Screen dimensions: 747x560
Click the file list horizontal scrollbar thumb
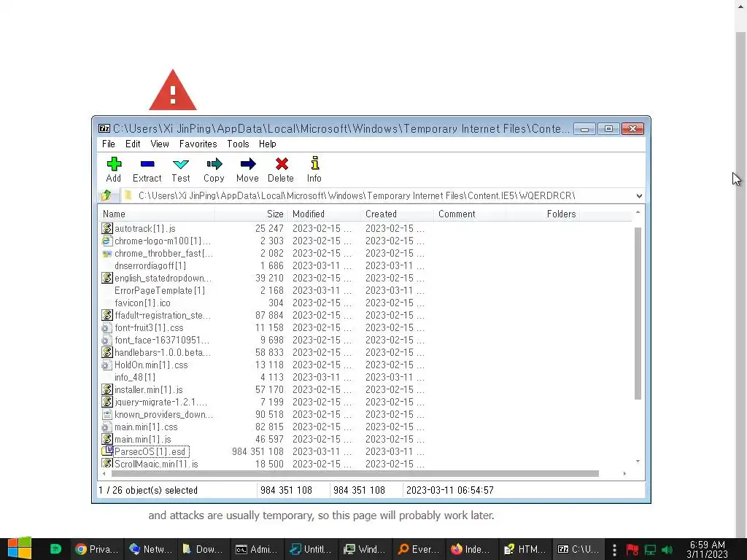(x=355, y=473)
